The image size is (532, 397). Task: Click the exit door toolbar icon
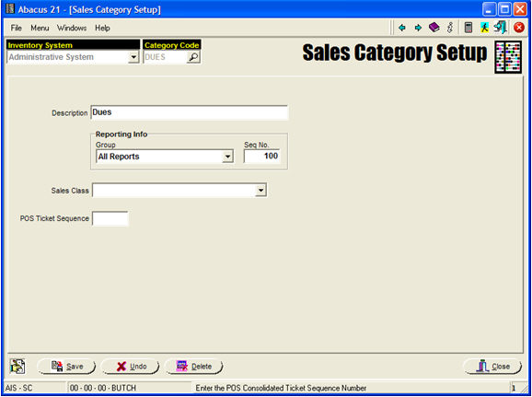coord(500,27)
